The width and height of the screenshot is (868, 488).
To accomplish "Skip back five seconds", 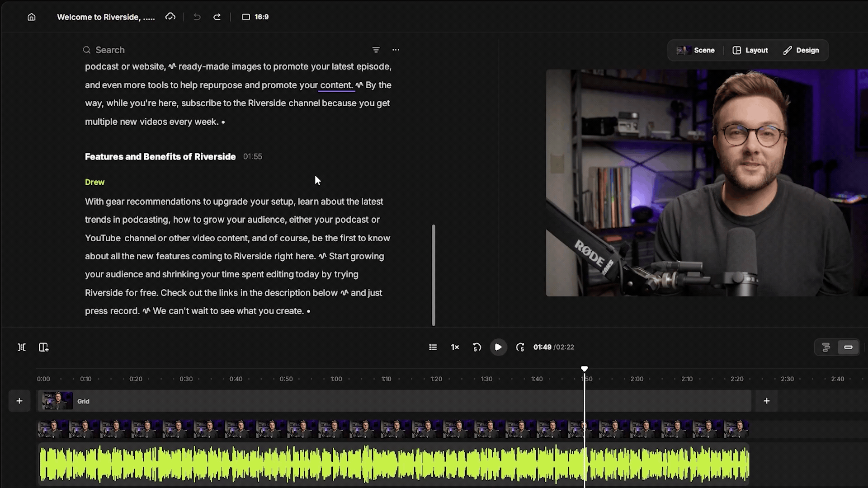I will (x=477, y=347).
